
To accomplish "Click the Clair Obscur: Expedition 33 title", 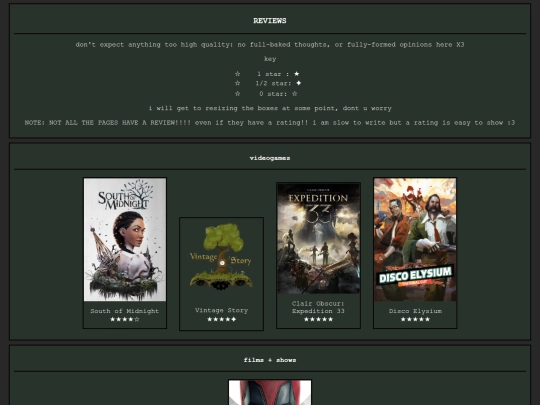I will coord(318,307).
